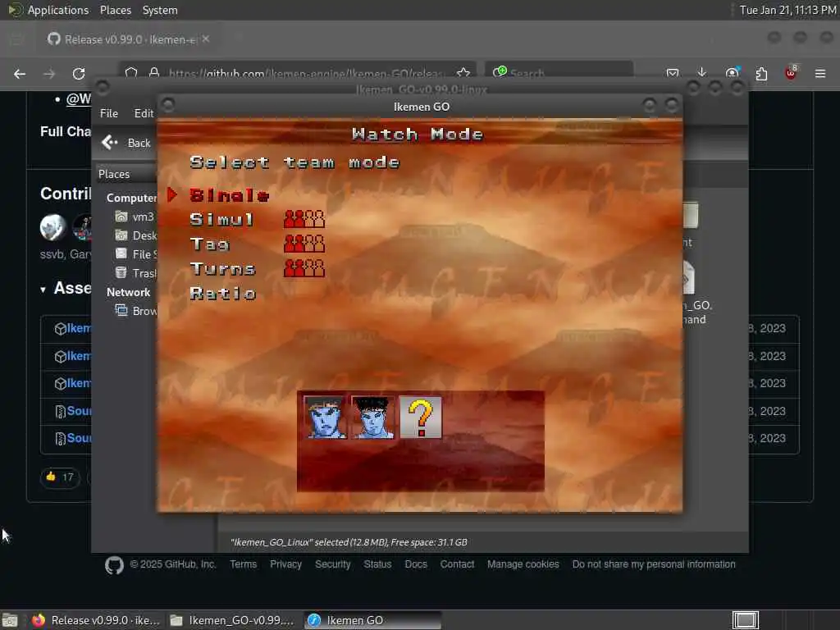Choose Tag team mode
Viewport: 840px width, 630px height.
209,244
